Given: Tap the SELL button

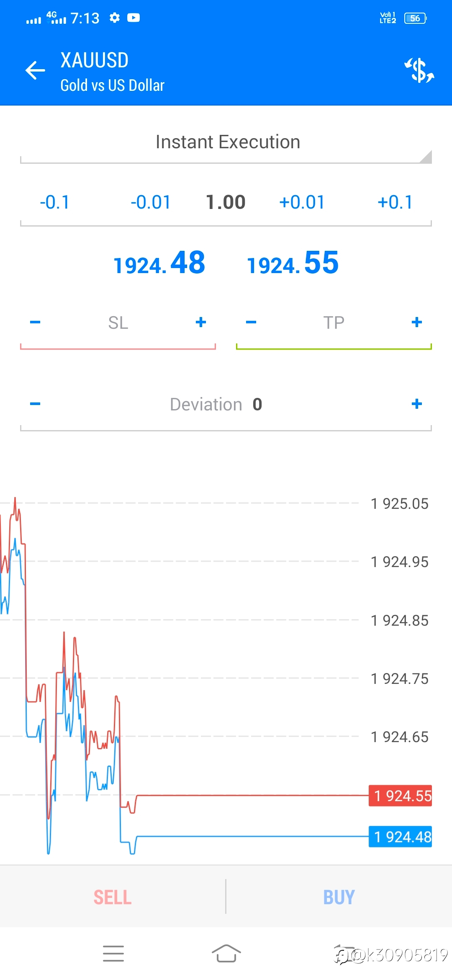Looking at the screenshot, I should pyautogui.click(x=113, y=897).
